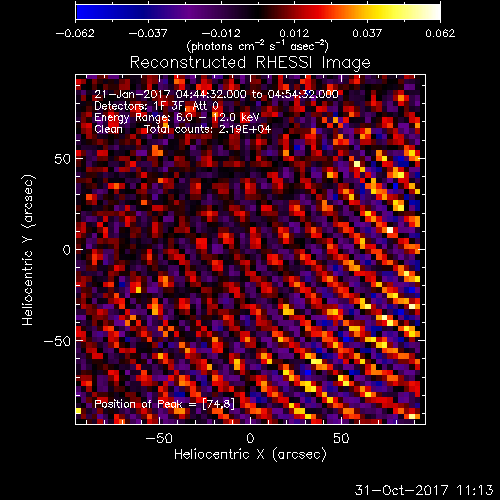Click the colorbar value '-0.062'
This screenshot has width=500, height=500.
pyautogui.click(x=75, y=33)
